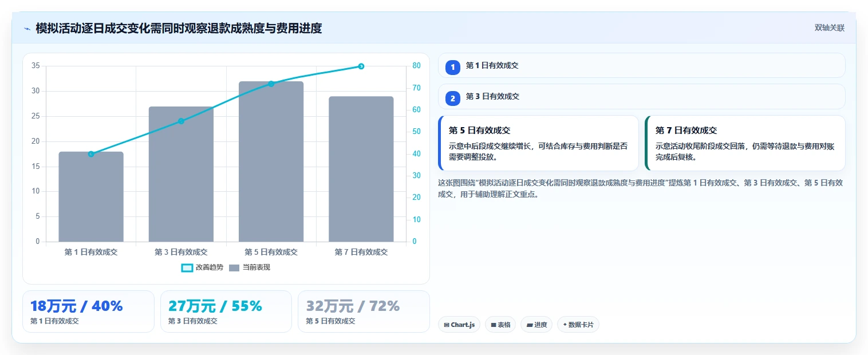Expand the 第 1 日有效成交 list row

[641, 65]
